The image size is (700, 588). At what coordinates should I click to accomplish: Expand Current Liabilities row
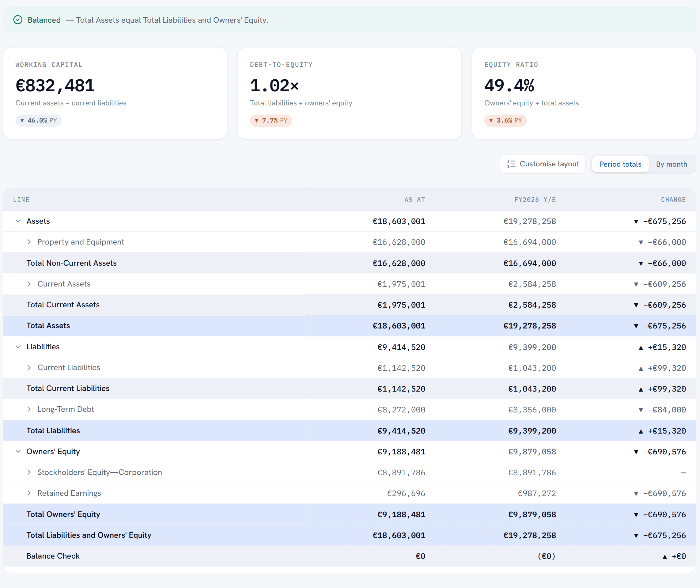coord(29,368)
